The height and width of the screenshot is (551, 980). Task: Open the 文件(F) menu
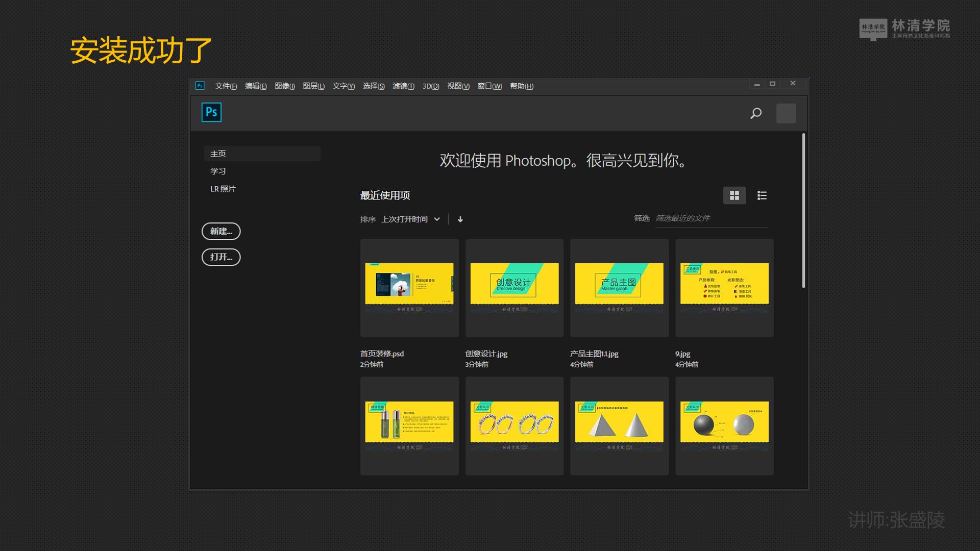[x=226, y=86]
